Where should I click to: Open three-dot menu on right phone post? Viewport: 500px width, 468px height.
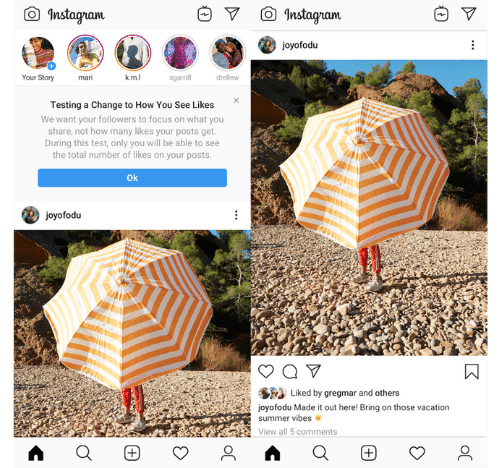473,45
